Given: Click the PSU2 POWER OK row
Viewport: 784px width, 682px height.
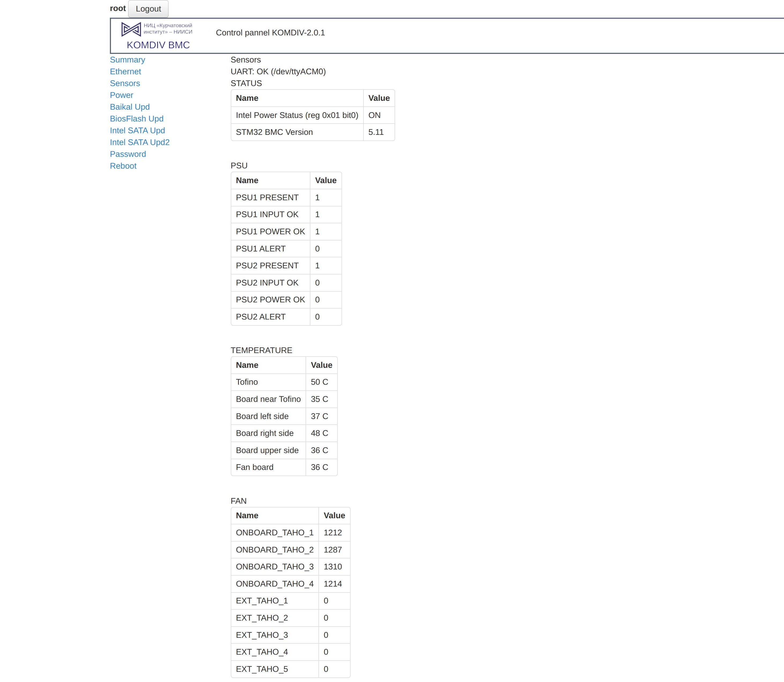Looking at the screenshot, I should (286, 300).
